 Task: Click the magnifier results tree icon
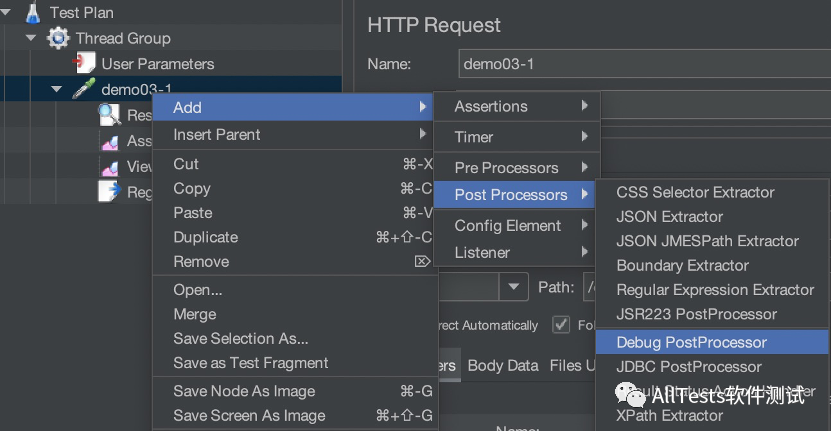[110, 115]
